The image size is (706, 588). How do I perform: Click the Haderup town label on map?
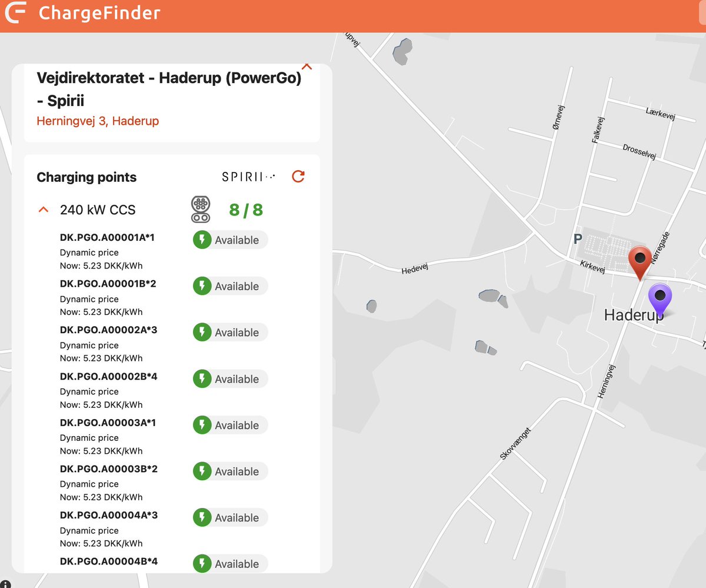(634, 315)
